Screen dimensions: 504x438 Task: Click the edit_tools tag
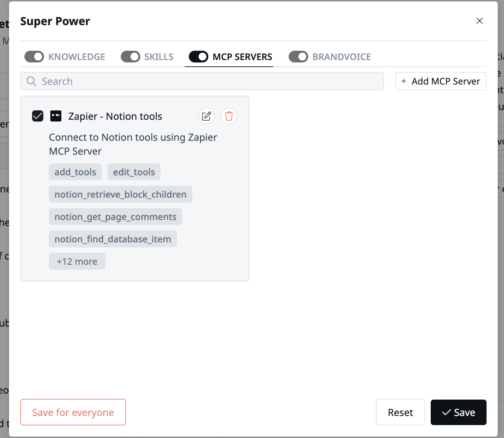pyautogui.click(x=134, y=172)
